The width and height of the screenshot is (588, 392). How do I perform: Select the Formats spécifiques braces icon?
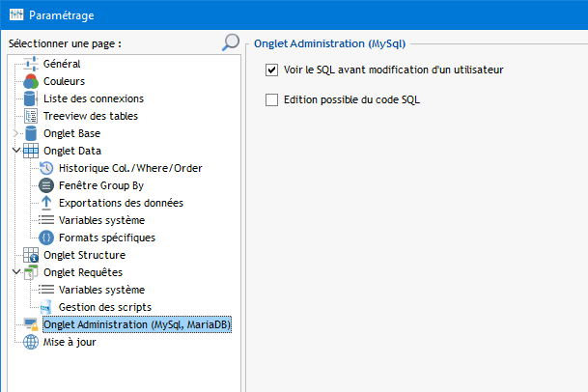click(x=46, y=238)
